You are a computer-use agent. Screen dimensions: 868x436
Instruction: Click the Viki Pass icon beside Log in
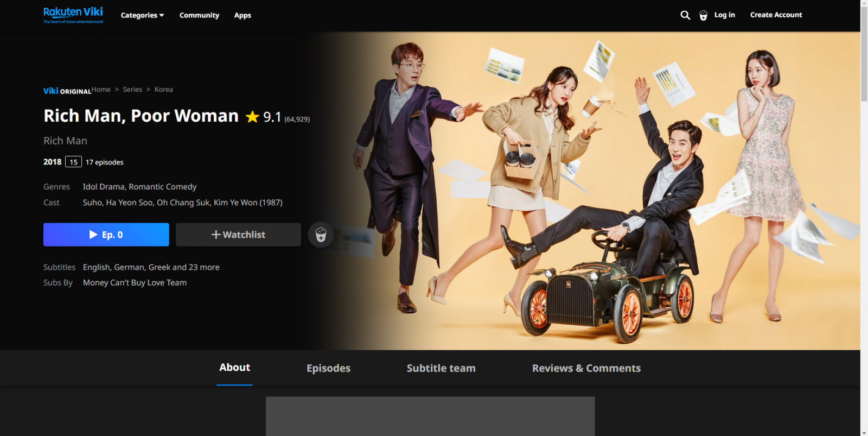[703, 15]
